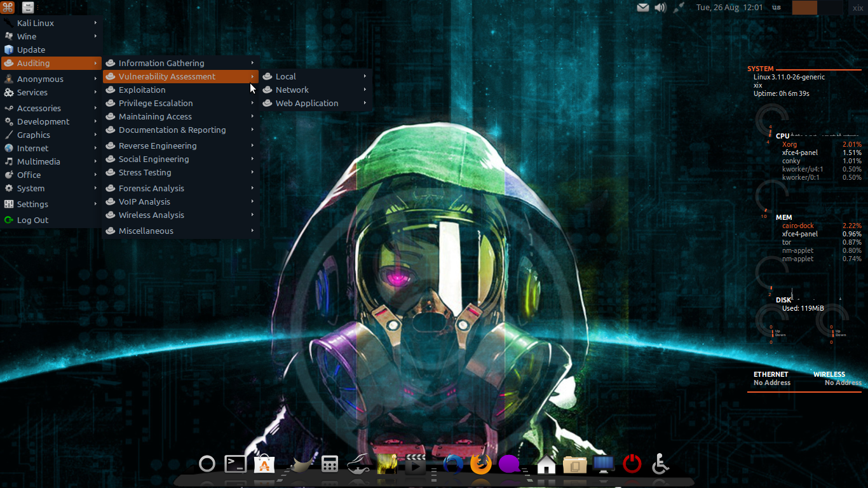Open the mail envelope indicator

coord(643,8)
